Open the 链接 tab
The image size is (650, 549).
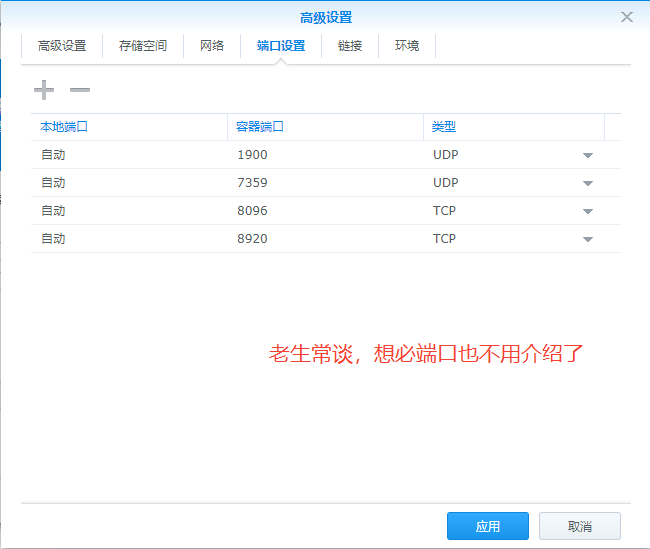[x=350, y=46]
